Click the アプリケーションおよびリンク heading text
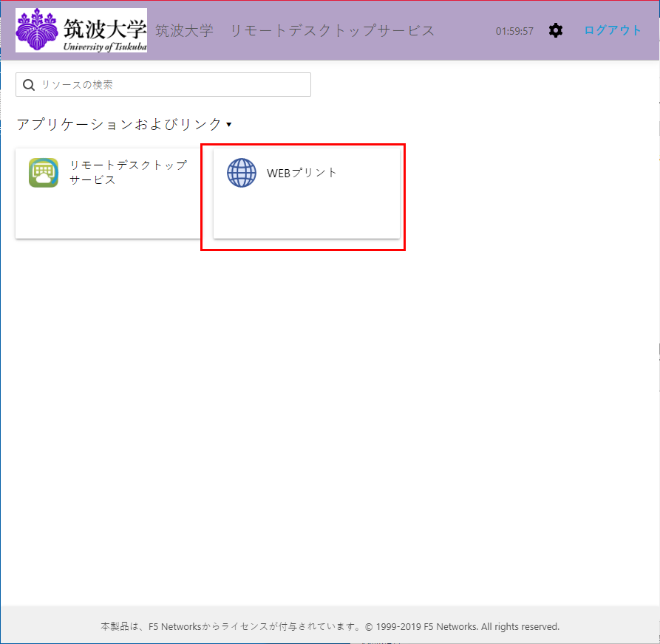This screenshot has width=660, height=644. (x=119, y=124)
